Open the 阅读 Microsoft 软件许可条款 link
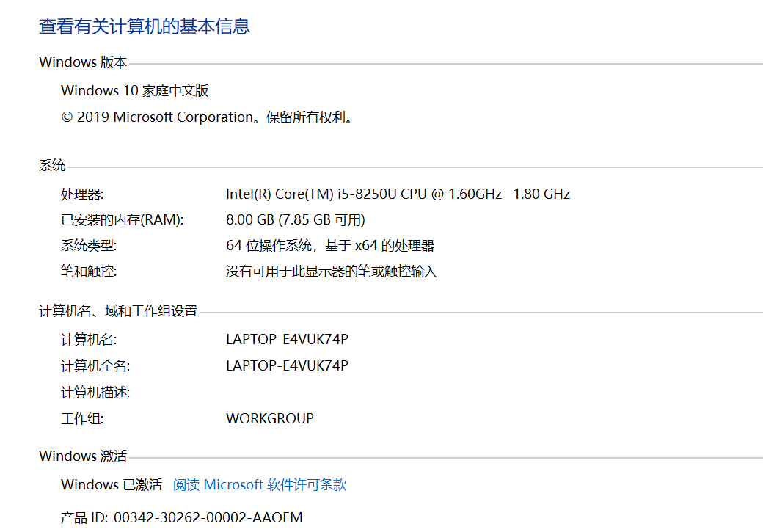The image size is (763, 532). point(260,484)
